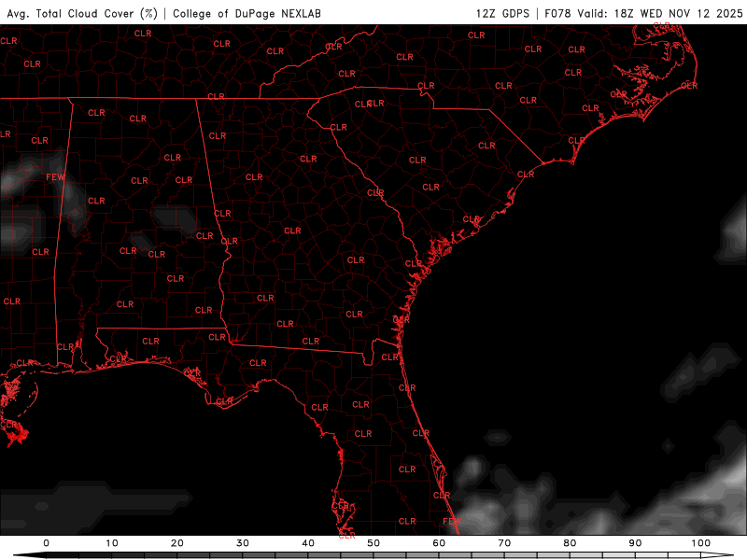Click the "80" value on the color scale
This screenshot has width=747, height=560.
point(570,543)
